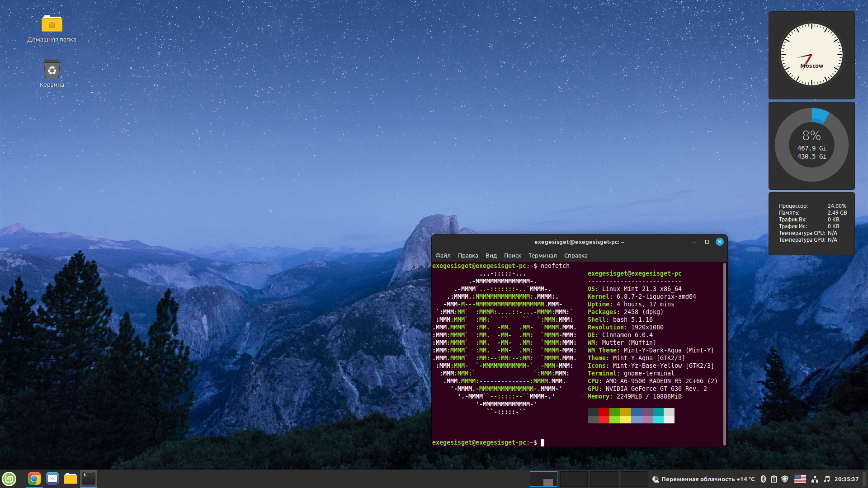Image resolution: width=868 pixels, height=488 pixels.
Task: Open Домашняя папка desktop folder
Action: pos(52,24)
